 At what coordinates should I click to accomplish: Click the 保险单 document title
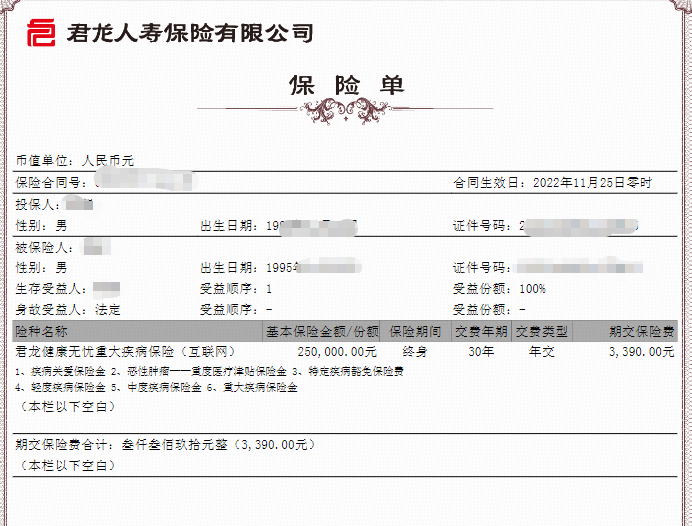346,84
